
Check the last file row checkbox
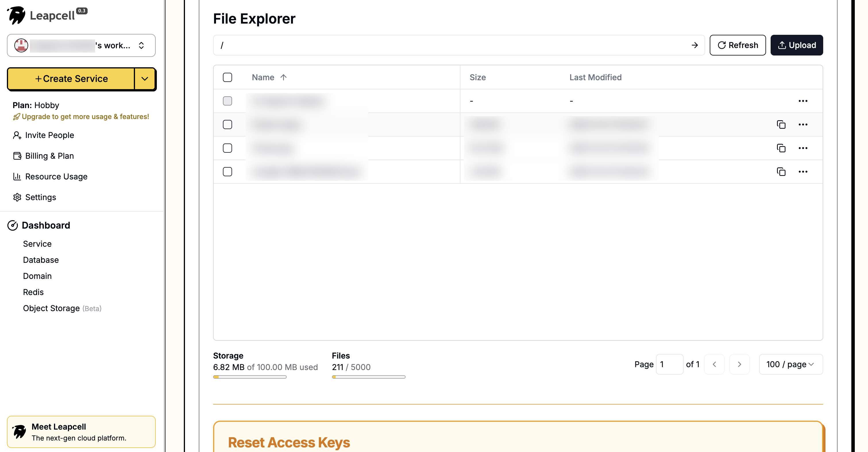click(227, 172)
